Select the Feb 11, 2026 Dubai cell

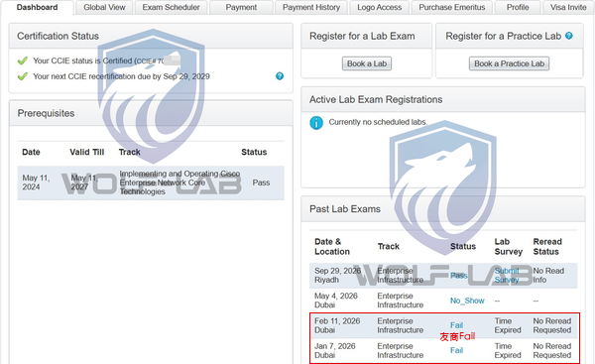tap(337, 325)
